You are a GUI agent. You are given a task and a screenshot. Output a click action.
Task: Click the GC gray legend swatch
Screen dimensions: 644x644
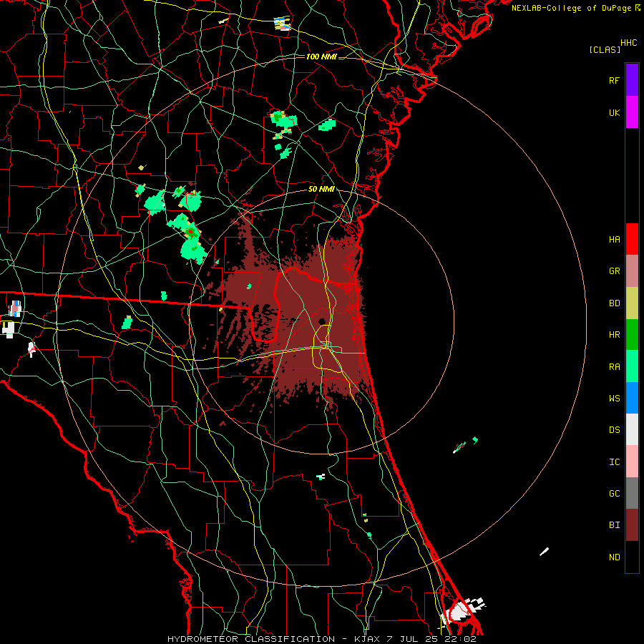[x=632, y=493]
